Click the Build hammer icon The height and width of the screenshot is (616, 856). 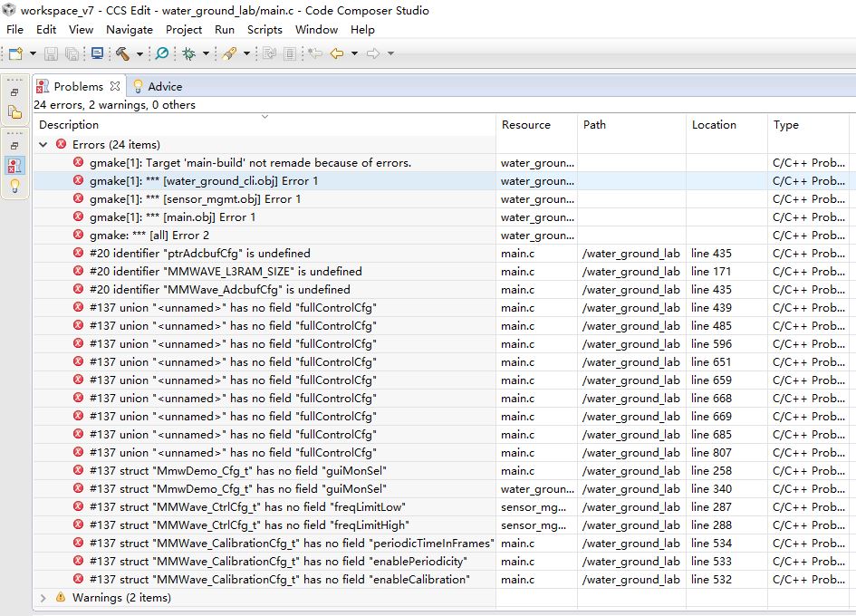[122, 54]
